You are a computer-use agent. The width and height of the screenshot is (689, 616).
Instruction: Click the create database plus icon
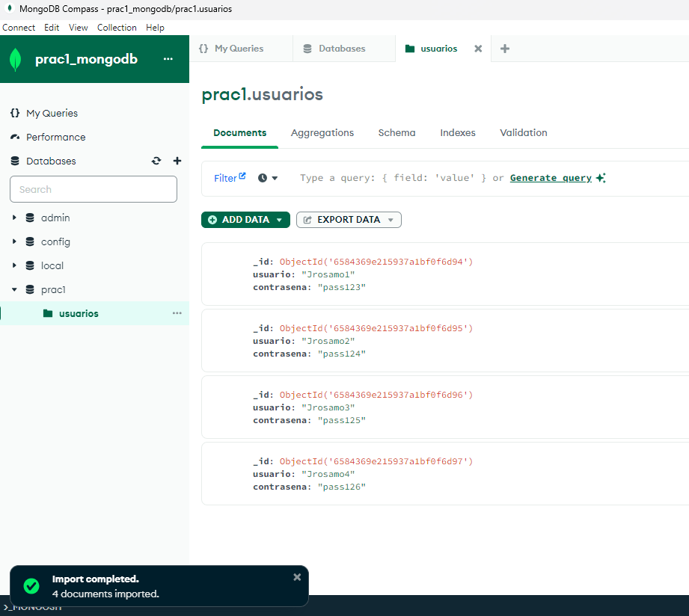point(177,161)
